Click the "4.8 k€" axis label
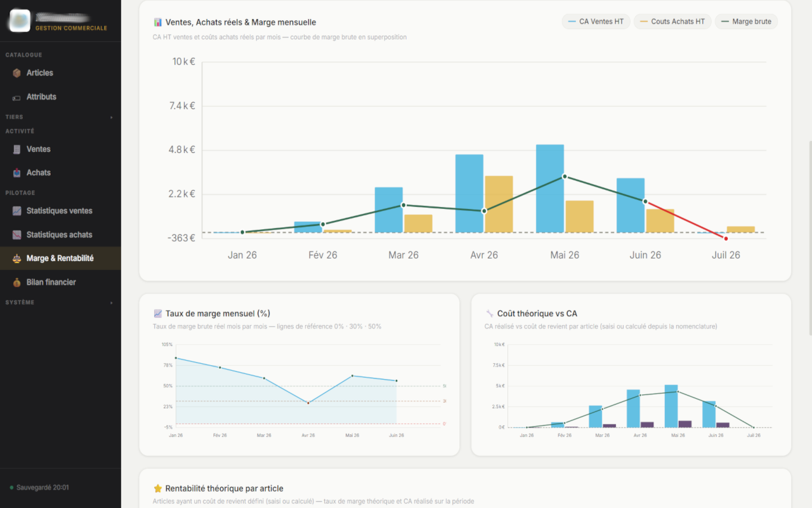Image resolution: width=812 pixels, height=508 pixels. pyautogui.click(x=182, y=150)
